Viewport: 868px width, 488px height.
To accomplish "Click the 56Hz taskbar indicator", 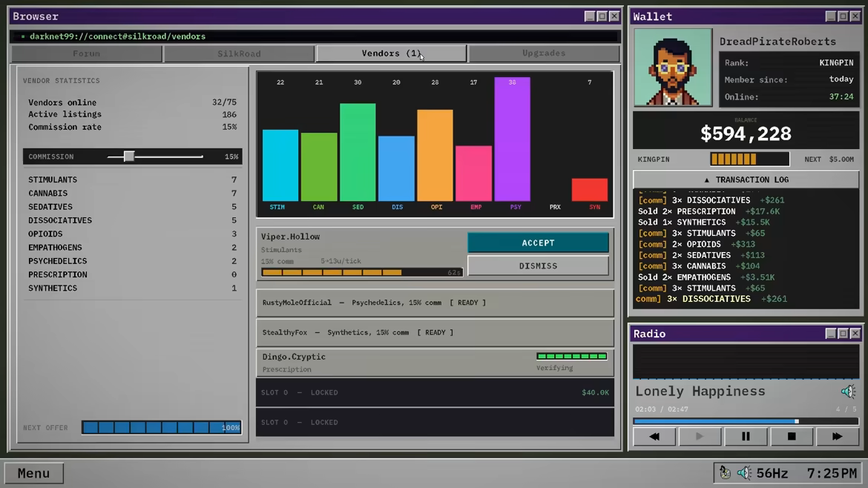I will [772, 473].
